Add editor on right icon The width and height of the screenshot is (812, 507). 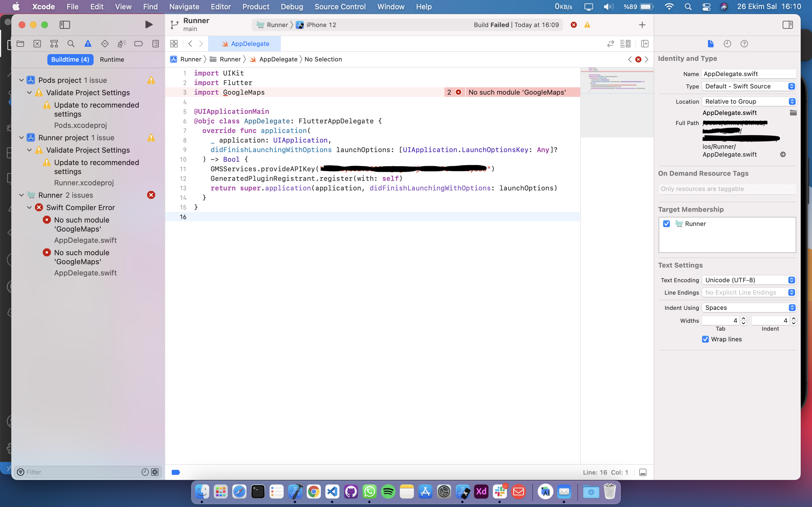coord(645,44)
